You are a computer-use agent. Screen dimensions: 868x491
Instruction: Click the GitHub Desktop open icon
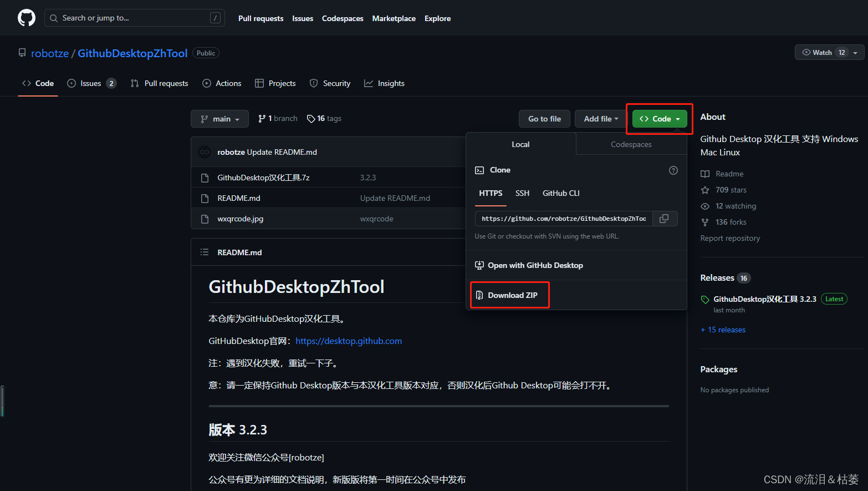pyautogui.click(x=479, y=265)
